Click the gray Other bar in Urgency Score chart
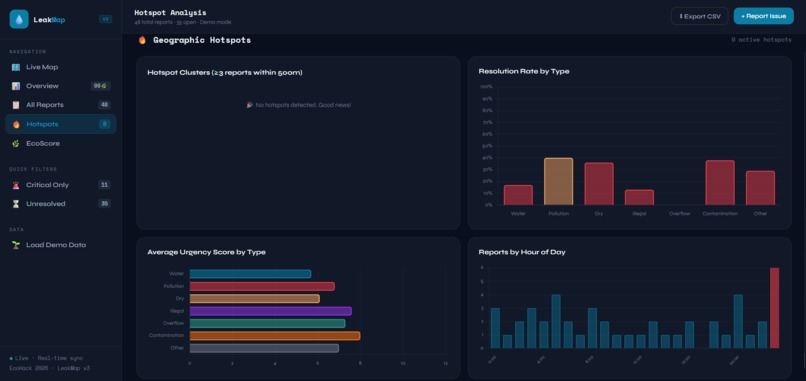Image resolution: width=806 pixels, height=381 pixels. (264, 348)
